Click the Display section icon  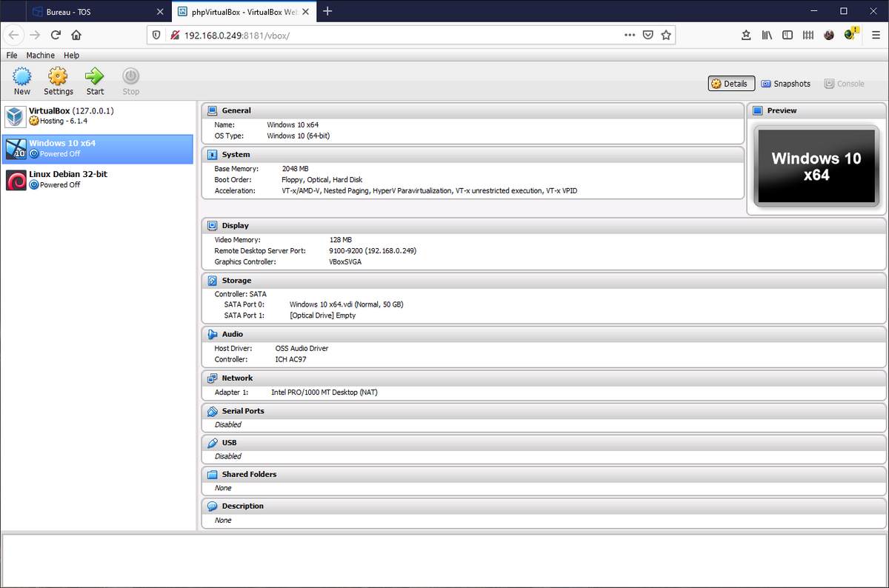coord(212,225)
